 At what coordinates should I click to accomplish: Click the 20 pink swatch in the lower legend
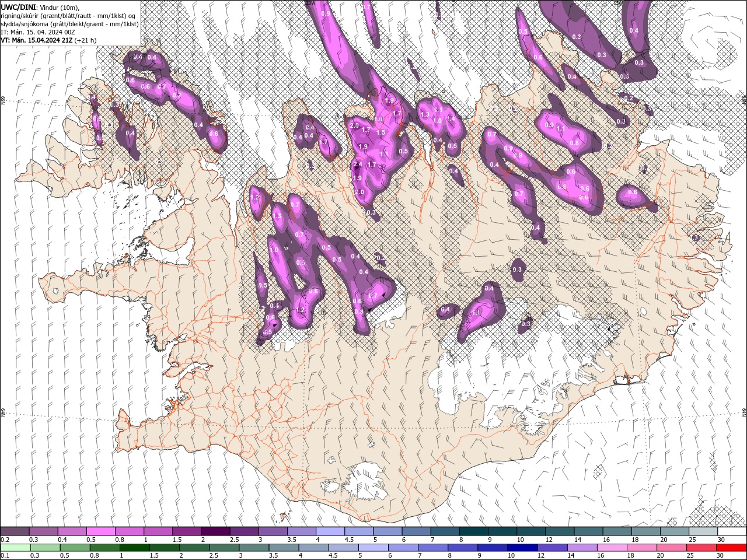[x=672, y=548]
